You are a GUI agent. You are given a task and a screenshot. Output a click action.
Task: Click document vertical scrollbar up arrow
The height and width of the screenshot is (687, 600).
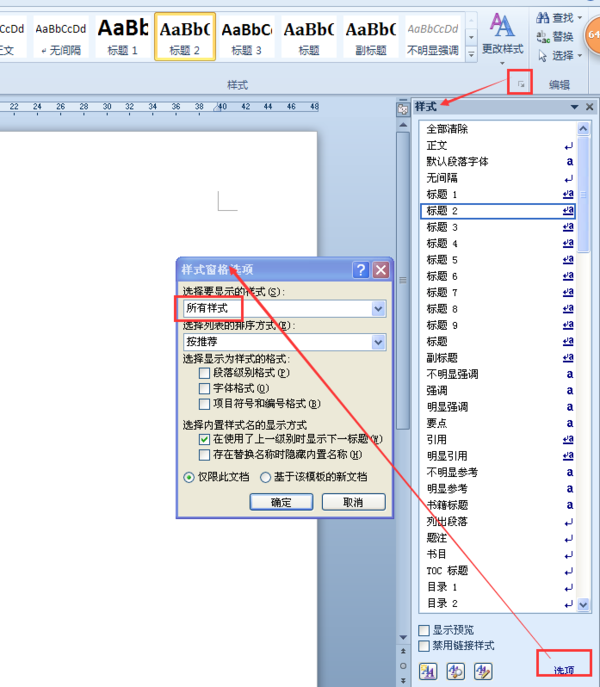403,125
